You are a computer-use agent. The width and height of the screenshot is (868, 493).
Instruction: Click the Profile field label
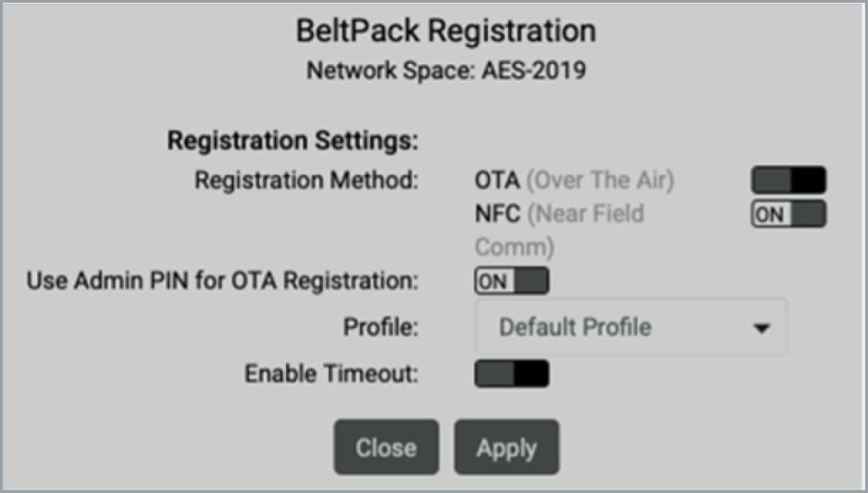pyautogui.click(x=380, y=327)
